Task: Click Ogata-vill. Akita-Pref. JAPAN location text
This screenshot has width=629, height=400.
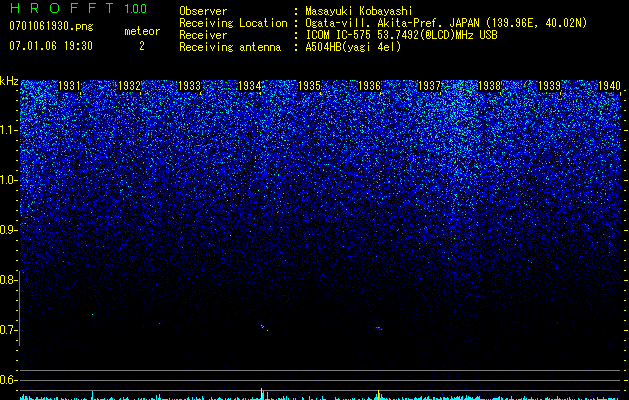Action: click(446, 24)
